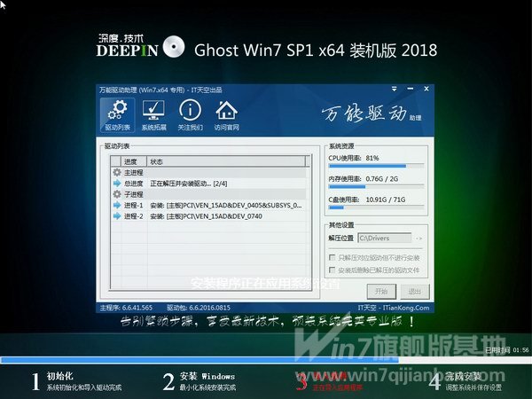Click the PCI\VEN_15AD&DEV_0405 driver entry
The width and height of the screenshot is (532, 399).
226,206
